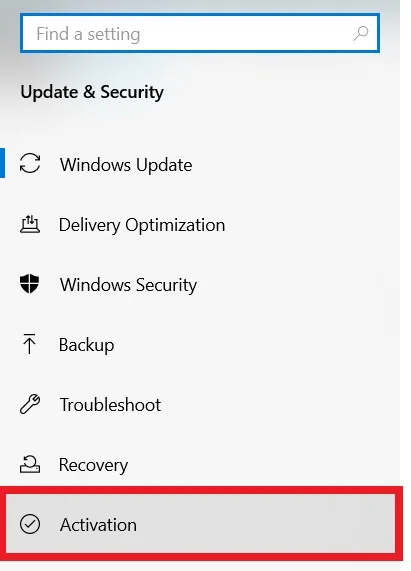Image resolution: width=411 pixels, height=571 pixels.
Task: Open the Activation text entry
Action: click(x=98, y=525)
